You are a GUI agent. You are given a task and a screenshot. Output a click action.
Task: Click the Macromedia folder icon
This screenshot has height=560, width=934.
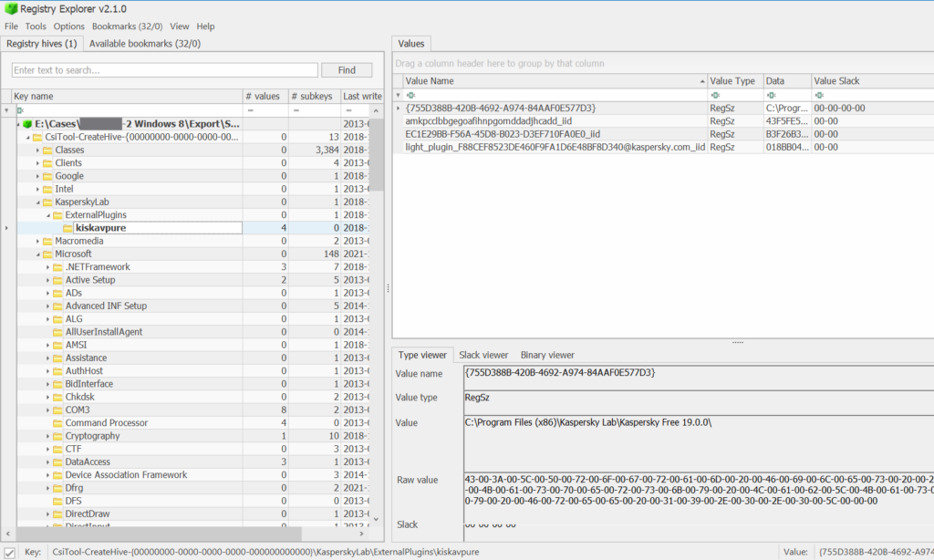coord(47,242)
